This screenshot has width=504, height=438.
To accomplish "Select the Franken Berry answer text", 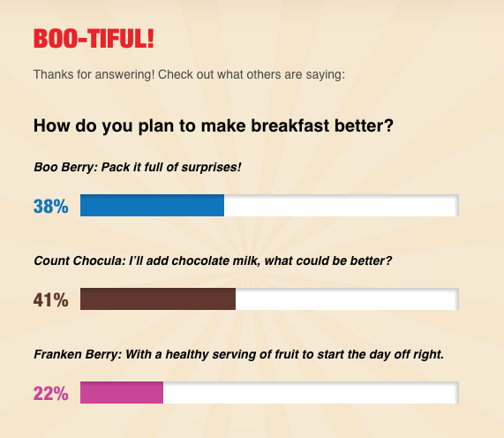I will [x=239, y=354].
